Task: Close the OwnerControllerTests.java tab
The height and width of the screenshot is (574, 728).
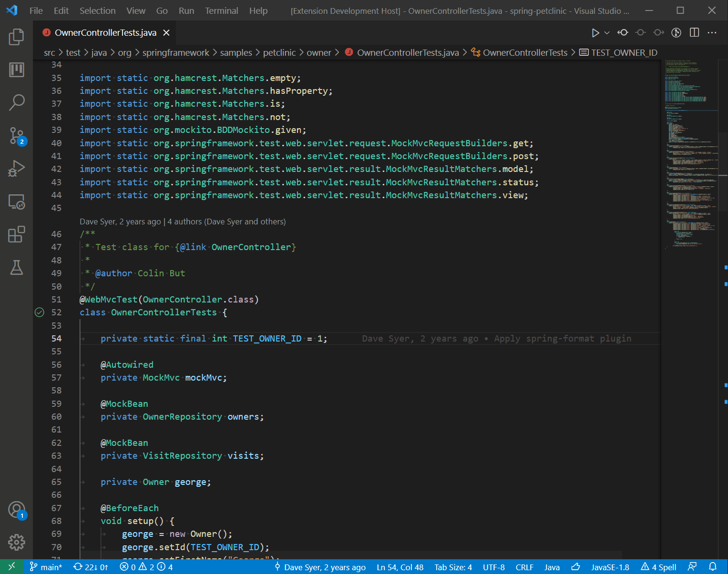Action: pyautogui.click(x=166, y=32)
